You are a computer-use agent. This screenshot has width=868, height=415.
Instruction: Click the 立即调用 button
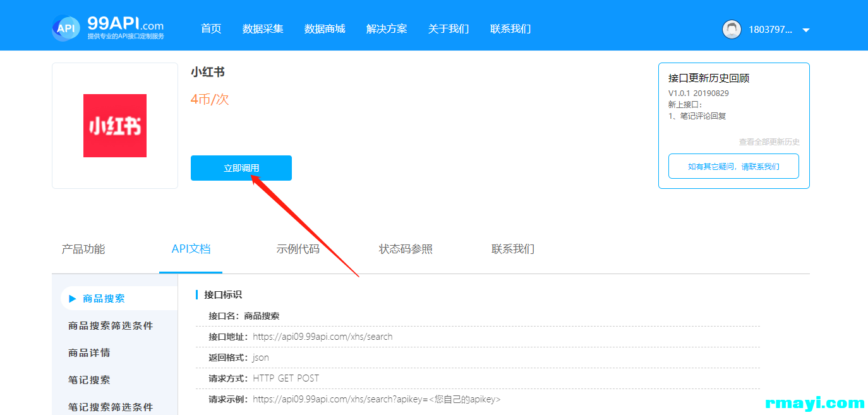click(x=241, y=168)
